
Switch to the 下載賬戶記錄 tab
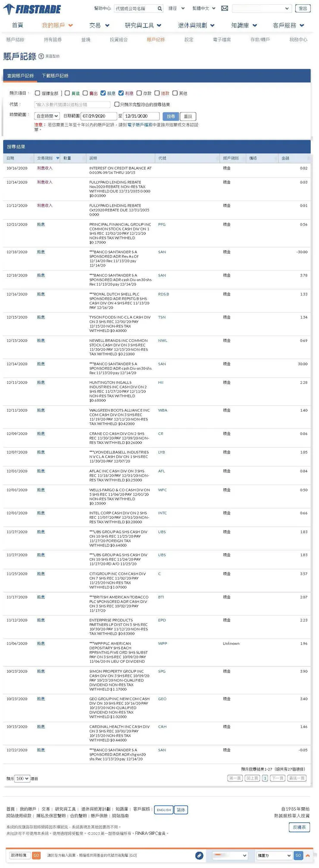click(x=55, y=76)
